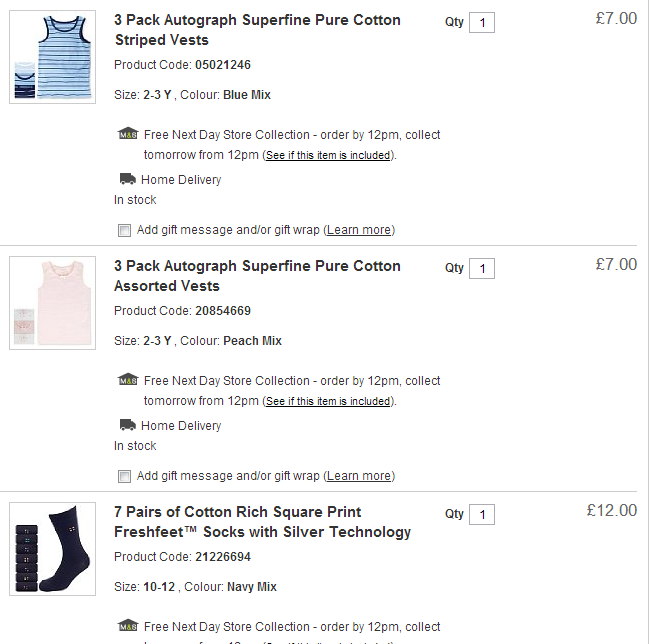
Task: Click 'Learn more' gift wrap link for Assorted Vests
Action: [359, 476]
